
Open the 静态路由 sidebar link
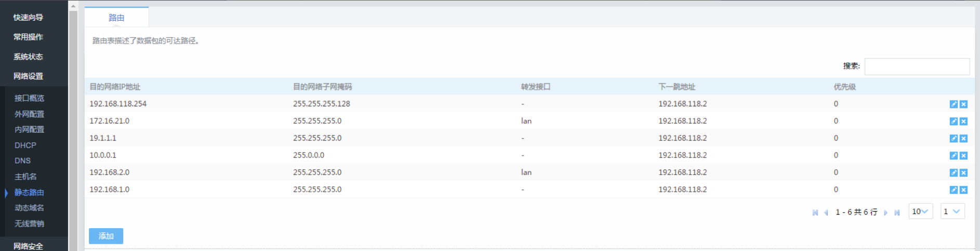[29, 192]
